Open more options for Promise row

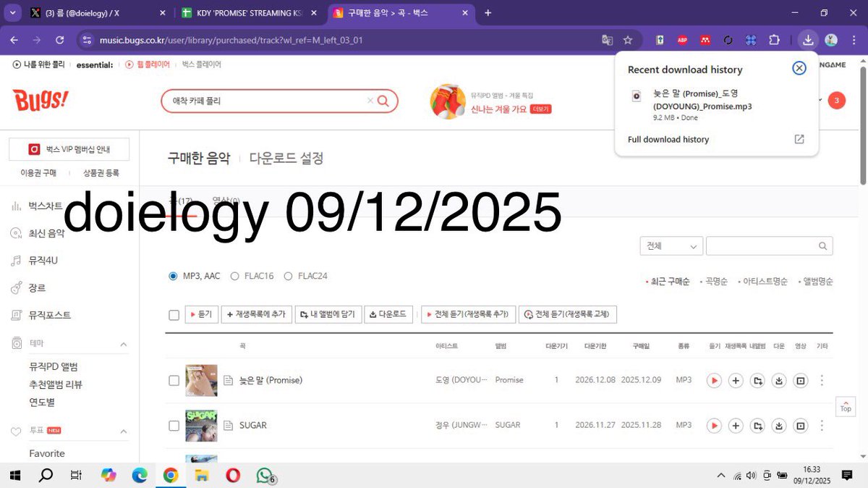pyautogui.click(x=822, y=380)
